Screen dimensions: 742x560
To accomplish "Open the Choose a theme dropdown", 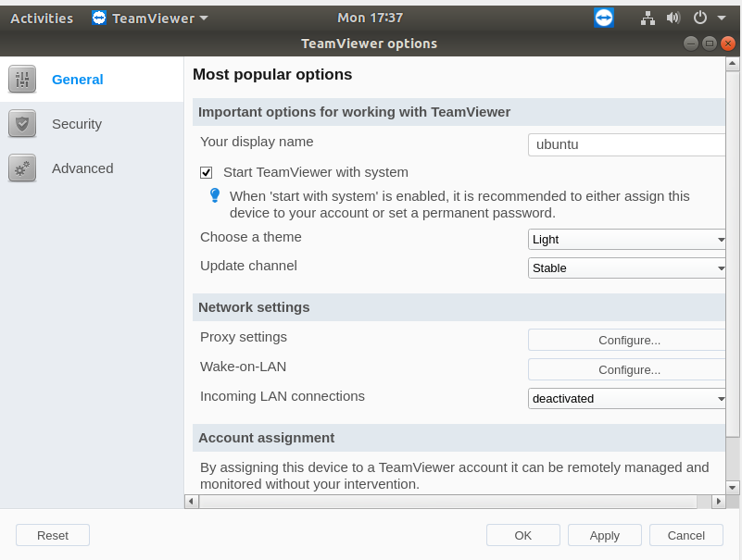I will point(626,240).
